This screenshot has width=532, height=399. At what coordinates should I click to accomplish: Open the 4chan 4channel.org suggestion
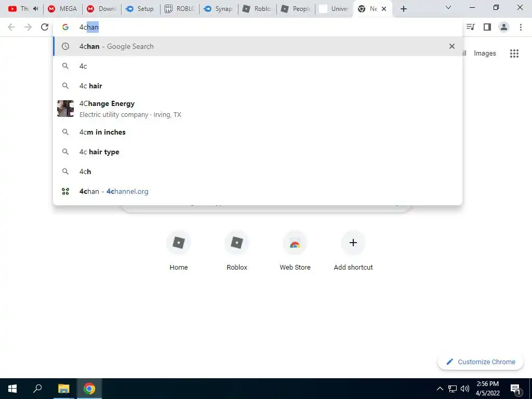pos(258,191)
